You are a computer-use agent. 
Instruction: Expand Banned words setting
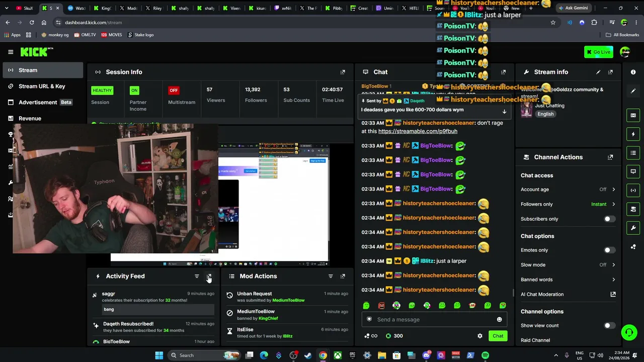pyautogui.click(x=568, y=280)
